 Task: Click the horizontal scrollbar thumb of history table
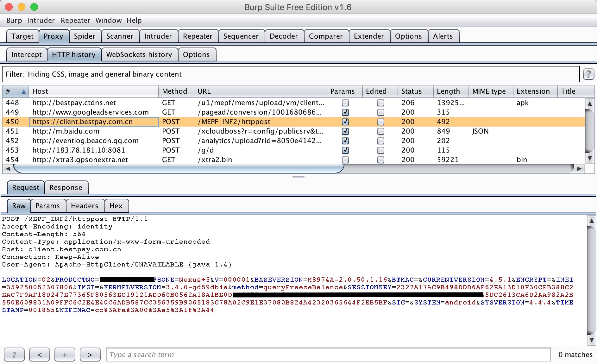click(179, 169)
